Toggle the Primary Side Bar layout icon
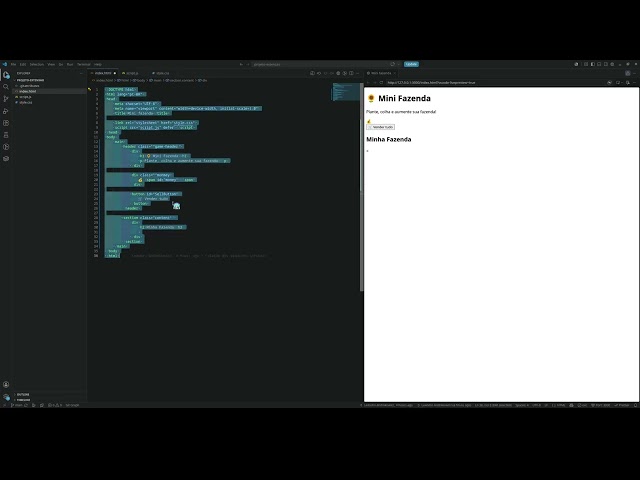The height and width of the screenshot is (480, 640). pyautogui.click(x=593, y=64)
